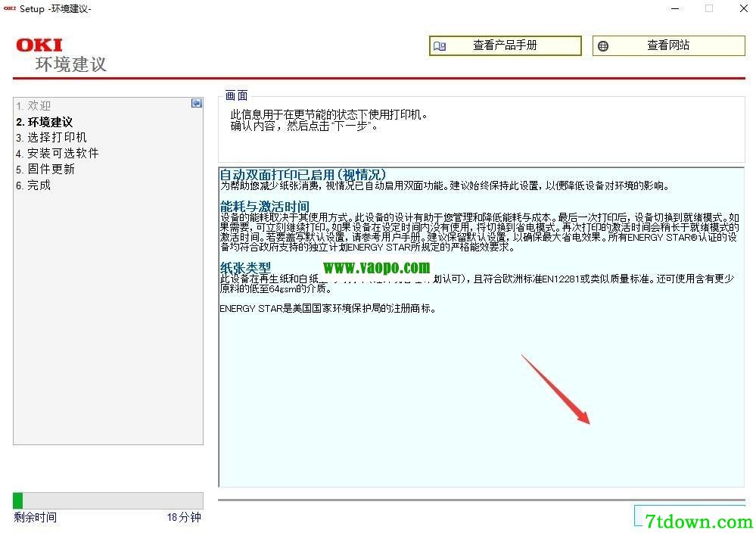Screen dimensions: 756x536
Task: Minimize the Setup window
Action: (675, 8)
